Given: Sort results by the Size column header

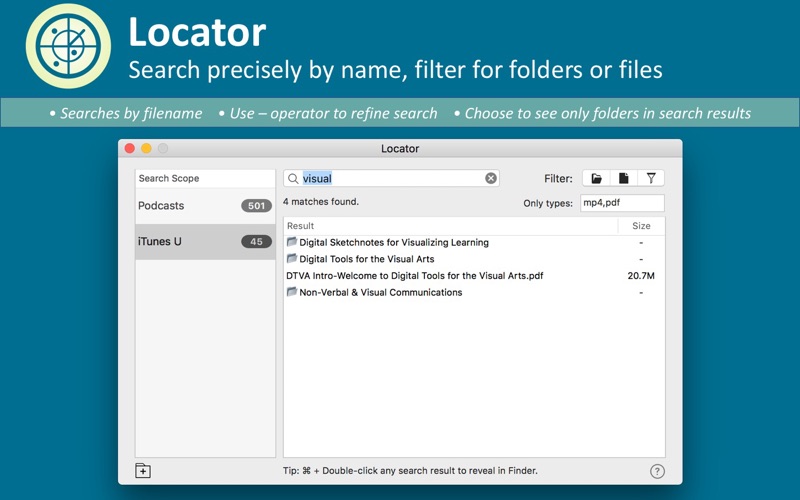Looking at the screenshot, I should (641, 226).
